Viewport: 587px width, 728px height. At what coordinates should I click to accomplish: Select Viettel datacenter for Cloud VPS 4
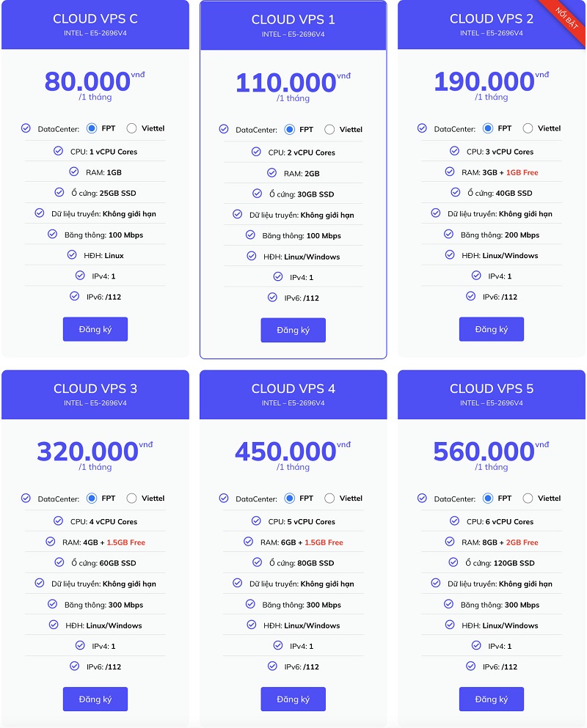(x=329, y=499)
